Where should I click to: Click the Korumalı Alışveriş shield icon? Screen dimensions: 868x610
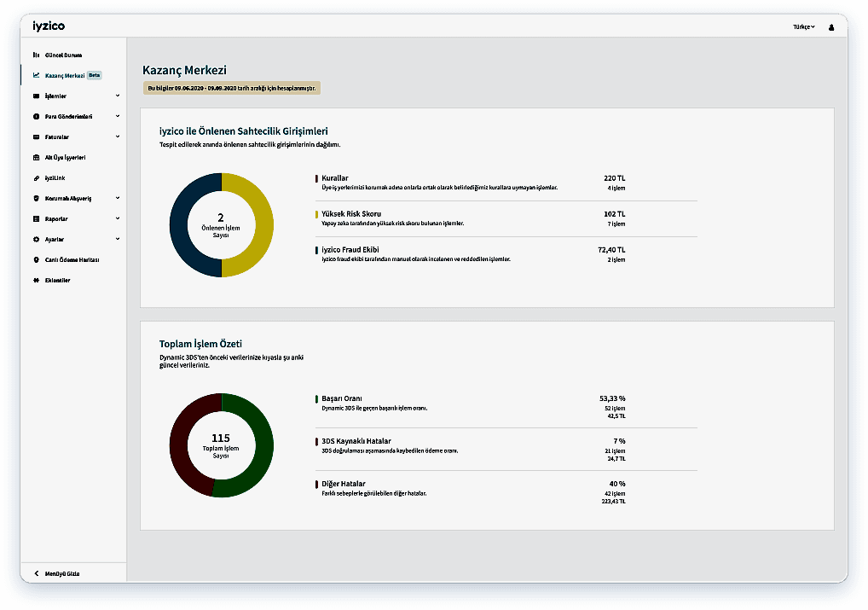click(36, 198)
